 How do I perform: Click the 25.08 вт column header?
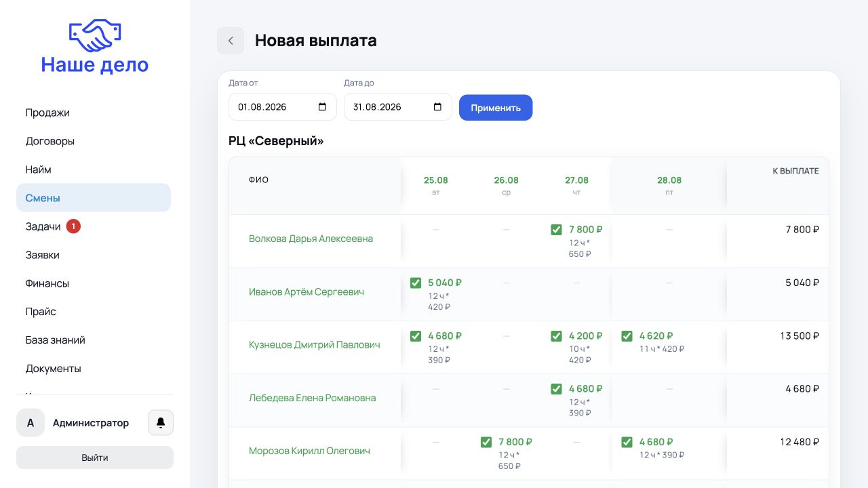(x=436, y=186)
